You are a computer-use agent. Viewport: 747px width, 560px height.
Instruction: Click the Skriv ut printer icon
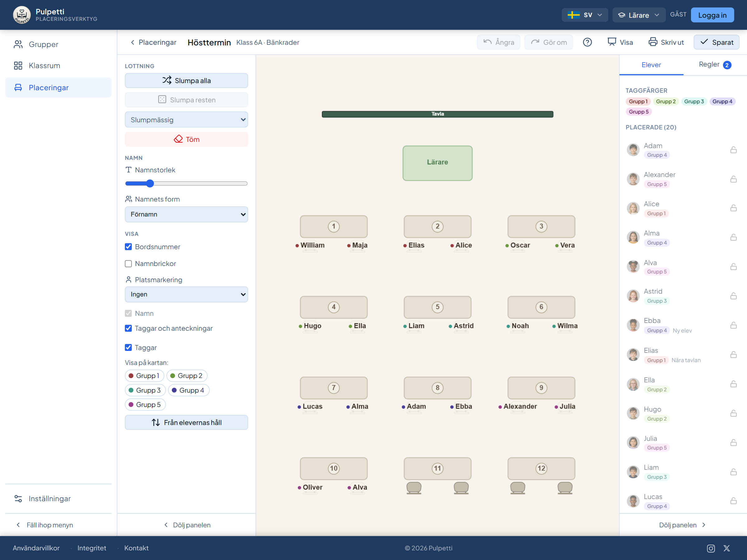point(653,42)
